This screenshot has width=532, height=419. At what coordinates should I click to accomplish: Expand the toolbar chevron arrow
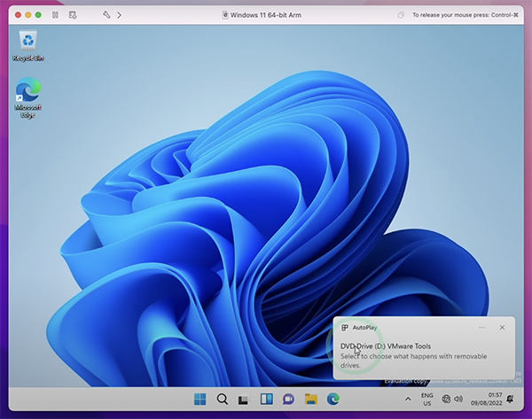click(119, 15)
